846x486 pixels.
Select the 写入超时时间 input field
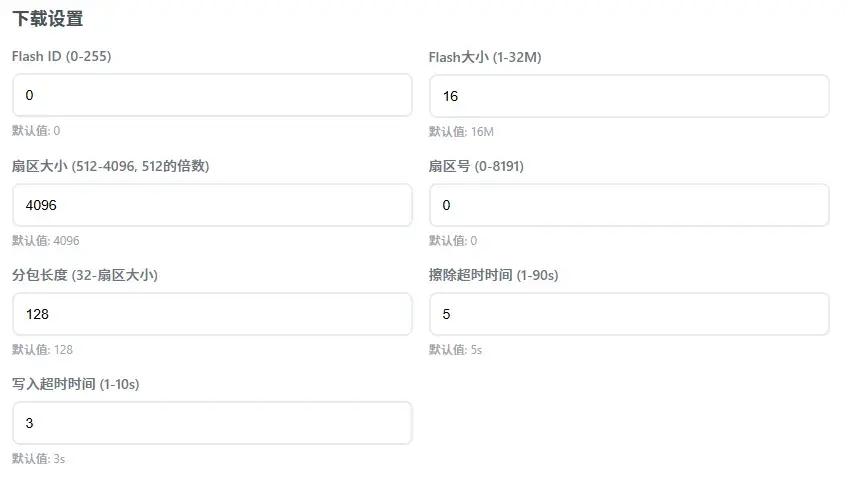212,423
